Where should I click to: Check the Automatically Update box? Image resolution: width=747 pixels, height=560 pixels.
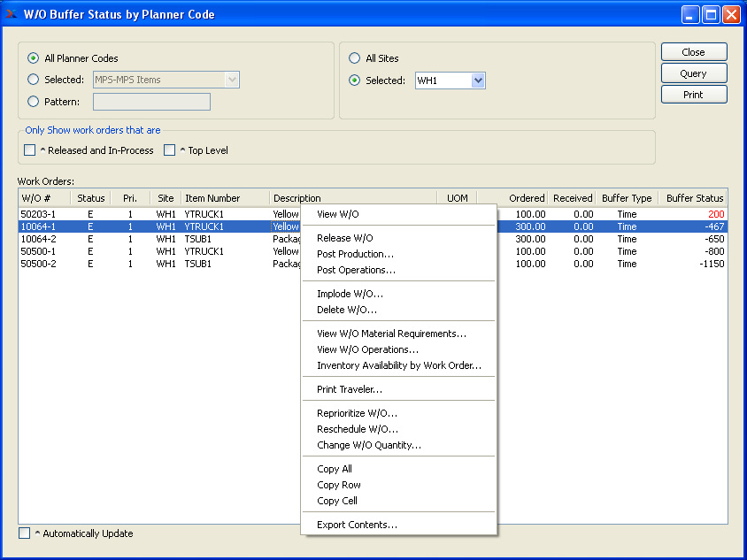[25, 533]
